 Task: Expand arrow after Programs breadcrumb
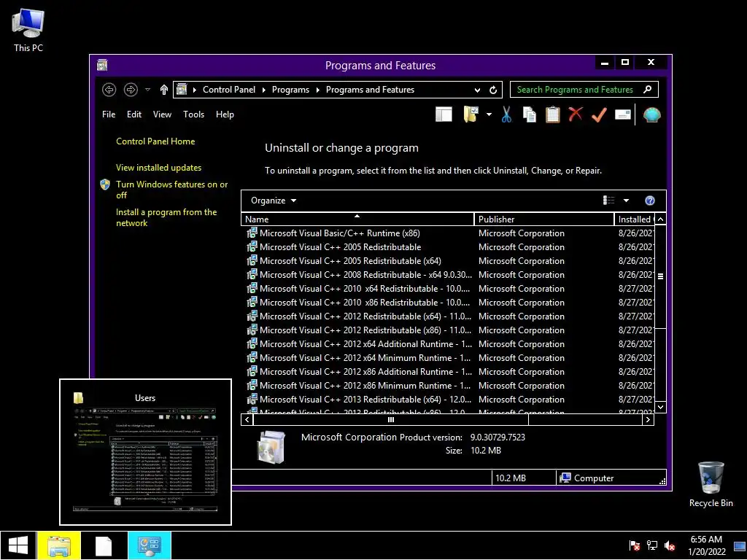(318, 90)
